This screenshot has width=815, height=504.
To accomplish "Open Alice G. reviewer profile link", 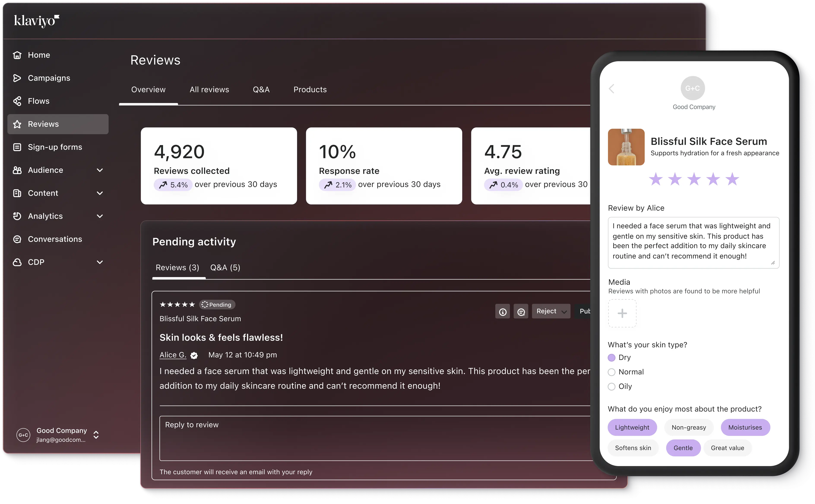I will coord(173,355).
